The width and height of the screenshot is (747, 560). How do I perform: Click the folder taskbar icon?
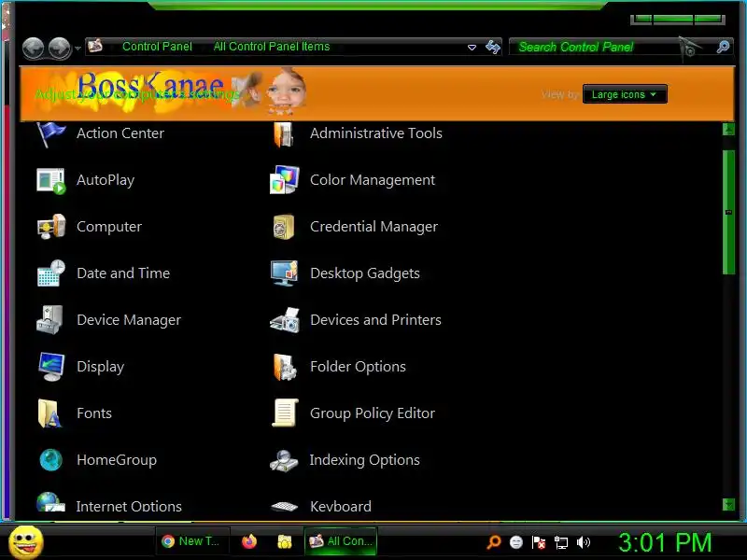285,541
